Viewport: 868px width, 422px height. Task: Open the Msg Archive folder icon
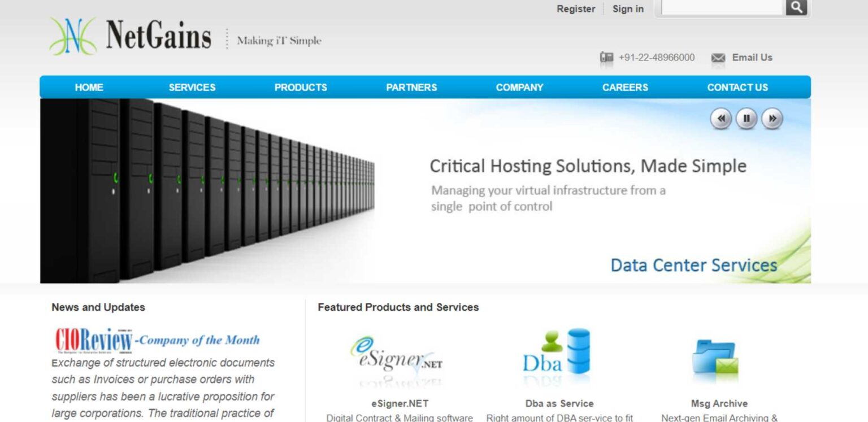[715, 359]
